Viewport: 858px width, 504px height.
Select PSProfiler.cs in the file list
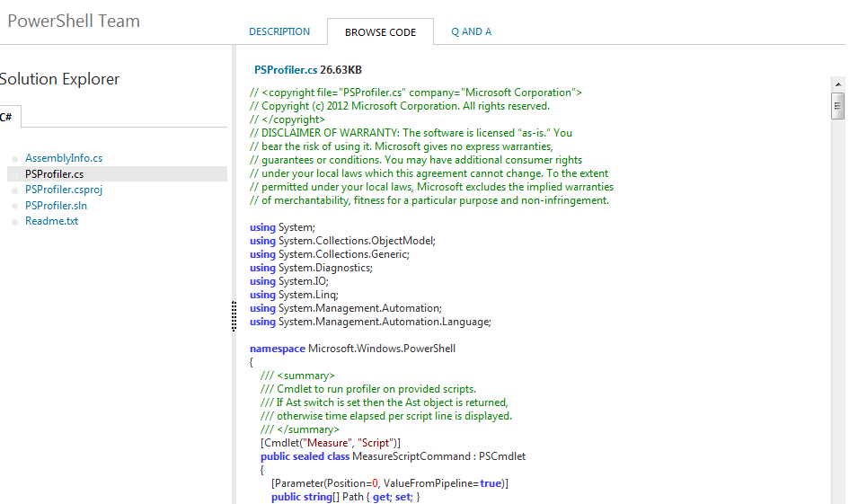point(55,174)
